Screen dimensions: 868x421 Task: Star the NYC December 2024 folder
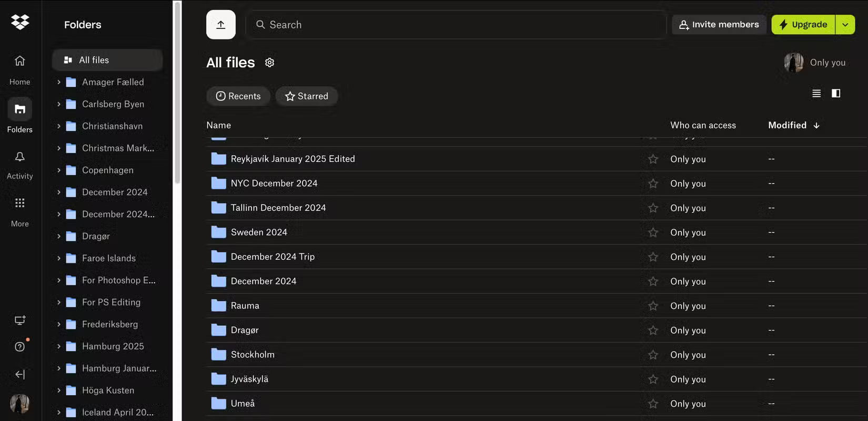point(653,183)
